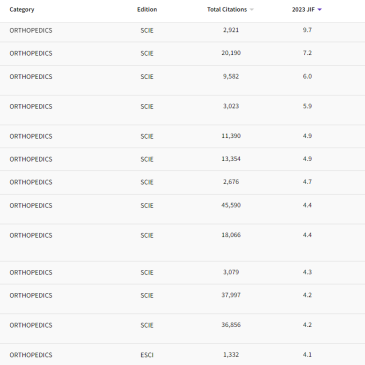Select the JIF 4.3 row
The height and width of the screenshot is (365, 365).
pyautogui.click(x=182, y=273)
